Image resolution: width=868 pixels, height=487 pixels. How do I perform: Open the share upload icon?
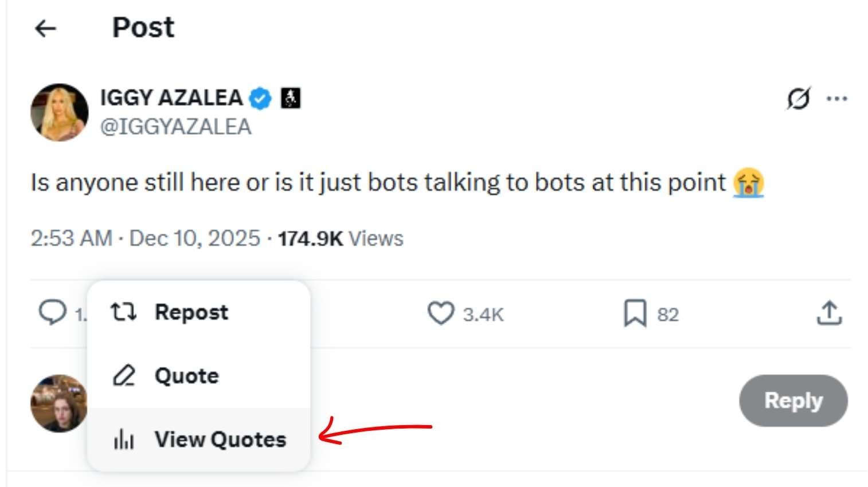click(x=829, y=313)
